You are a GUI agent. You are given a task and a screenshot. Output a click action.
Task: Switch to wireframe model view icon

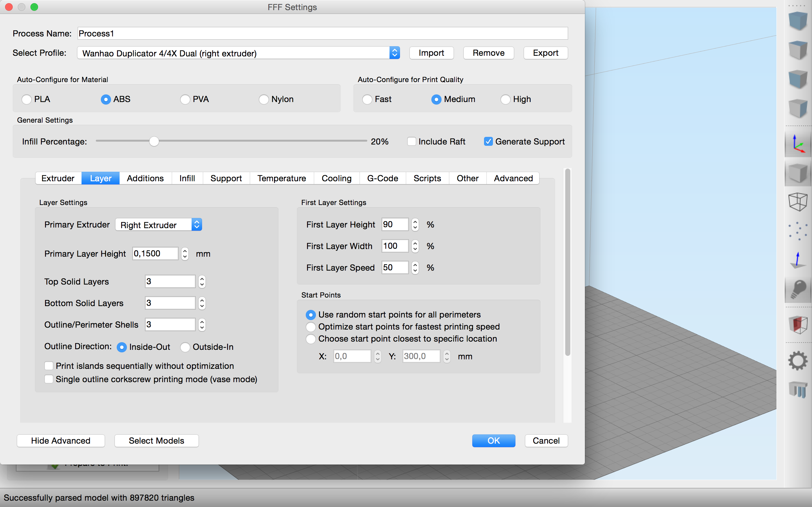click(x=798, y=202)
